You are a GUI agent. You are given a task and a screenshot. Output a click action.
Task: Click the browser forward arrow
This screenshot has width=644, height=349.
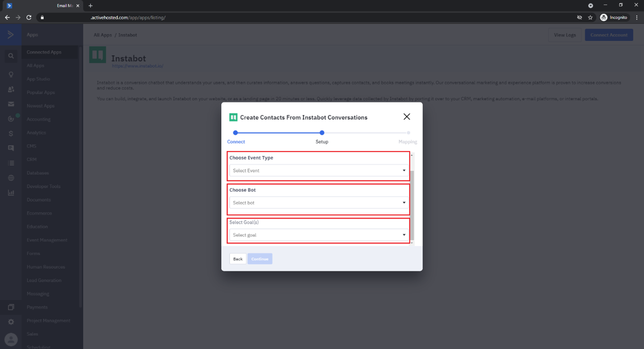click(x=18, y=18)
